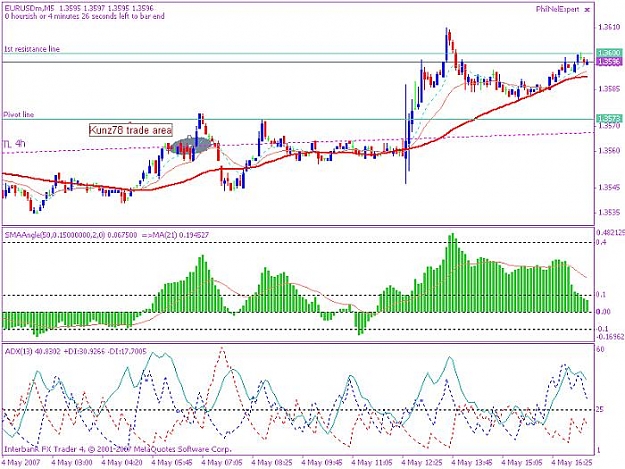Click the 'Kunz78 trade area' text box
625x469 pixels.
click(x=131, y=130)
